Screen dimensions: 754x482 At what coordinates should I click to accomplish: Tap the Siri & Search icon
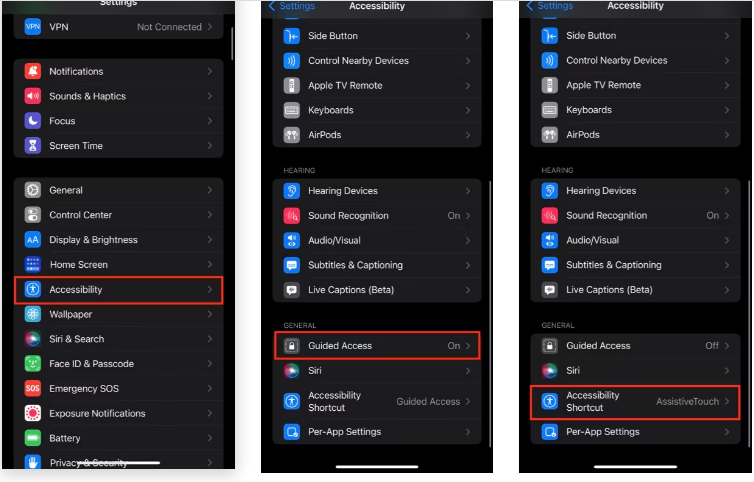[33, 339]
